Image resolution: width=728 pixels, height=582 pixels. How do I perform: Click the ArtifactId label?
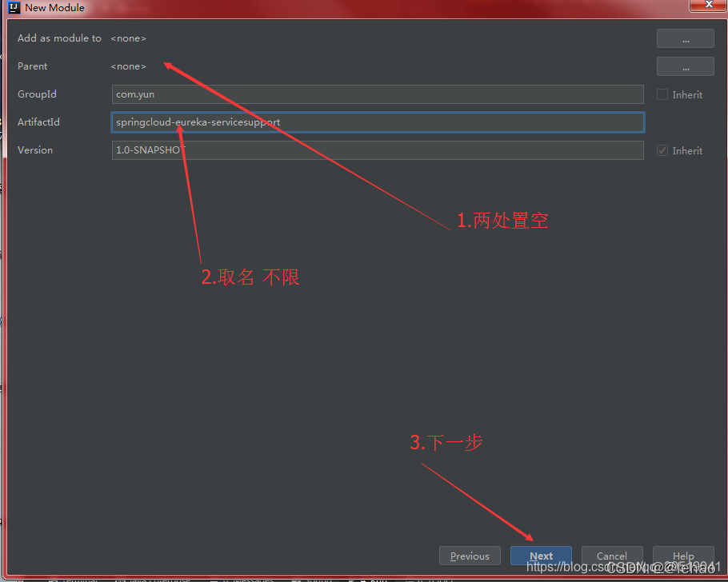pyautogui.click(x=38, y=122)
